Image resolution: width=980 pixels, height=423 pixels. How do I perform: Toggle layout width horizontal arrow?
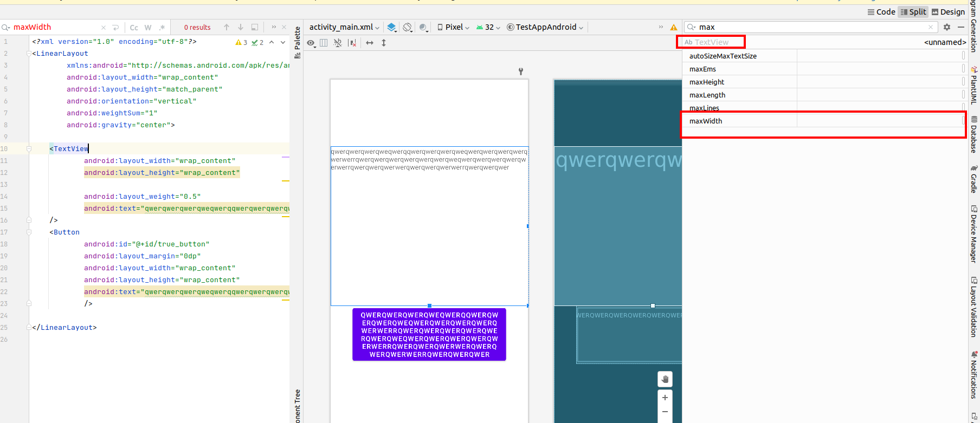(370, 43)
